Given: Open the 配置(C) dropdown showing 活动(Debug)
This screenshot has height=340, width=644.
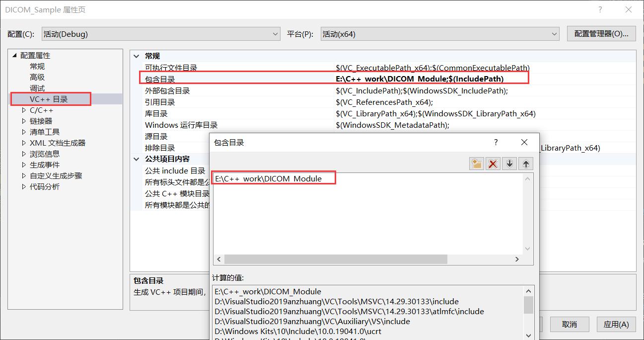Looking at the screenshot, I should [x=275, y=34].
